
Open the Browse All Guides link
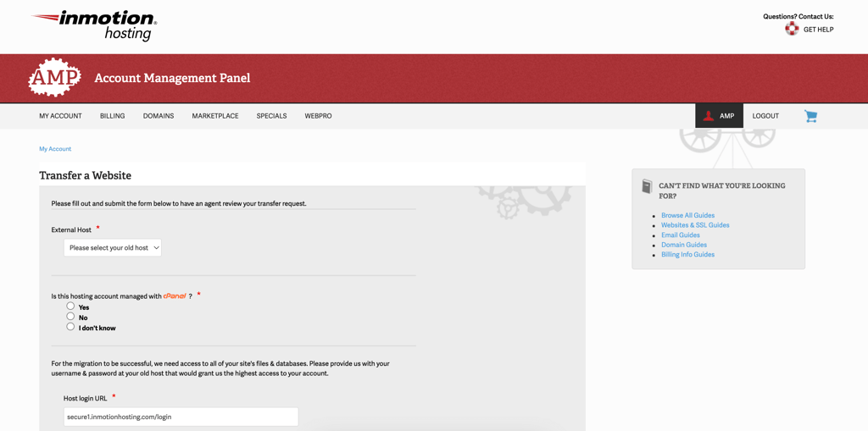point(687,215)
